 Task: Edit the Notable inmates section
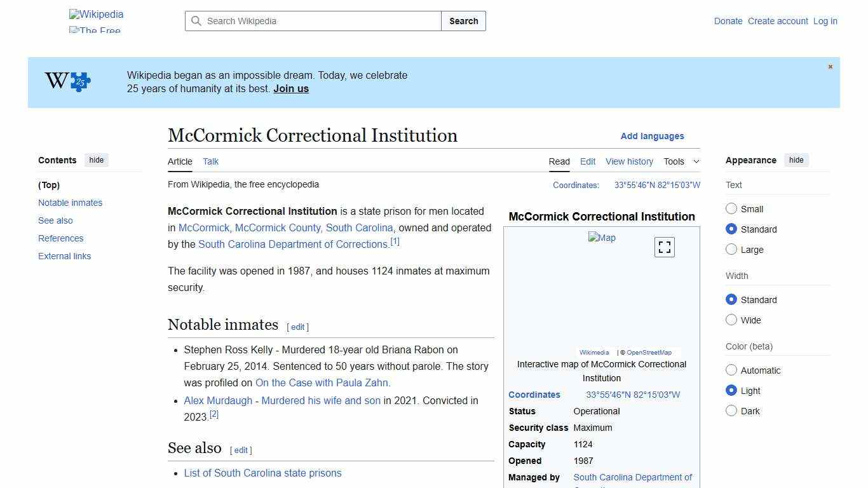pyautogui.click(x=297, y=327)
